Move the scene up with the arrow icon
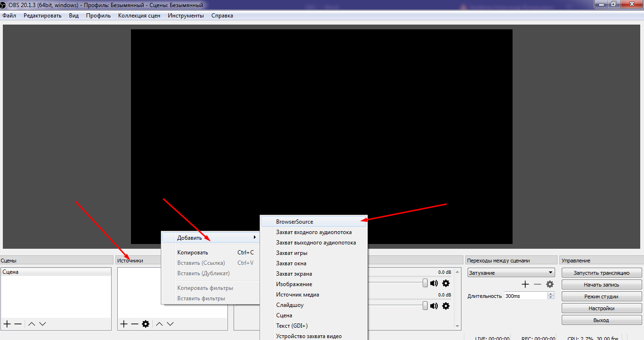Screen dimensions: 644x340 pyautogui.click(x=32, y=324)
